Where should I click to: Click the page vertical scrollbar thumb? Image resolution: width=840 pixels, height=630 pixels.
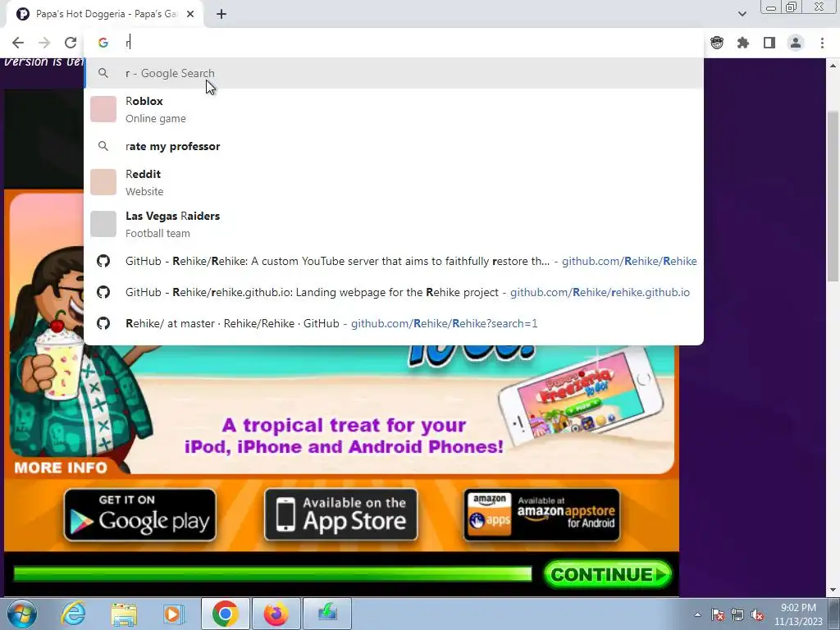(833, 196)
